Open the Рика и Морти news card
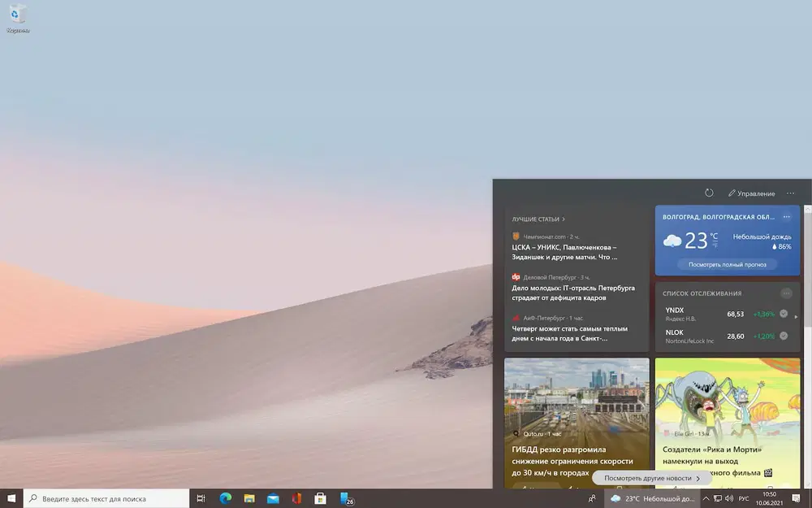 pos(727,423)
